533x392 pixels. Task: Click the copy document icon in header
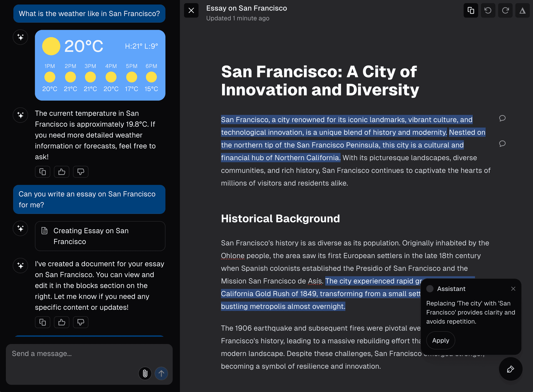[471, 11]
